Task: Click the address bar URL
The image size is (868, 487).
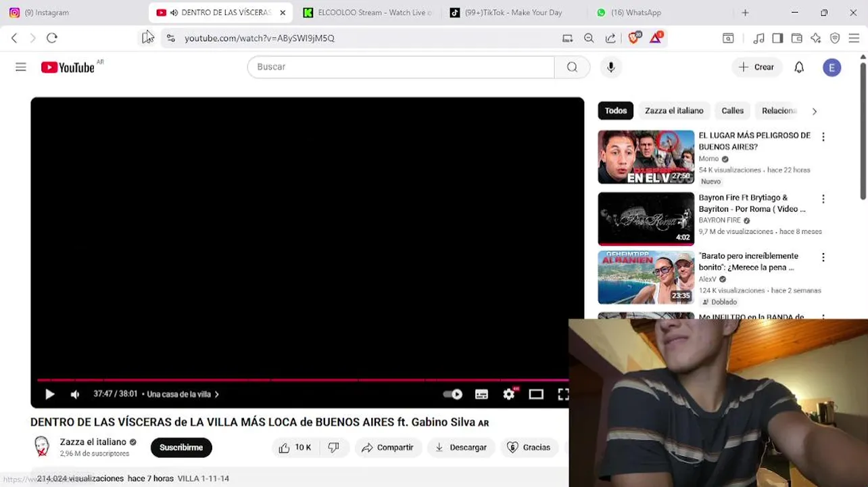Action: coord(260,39)
